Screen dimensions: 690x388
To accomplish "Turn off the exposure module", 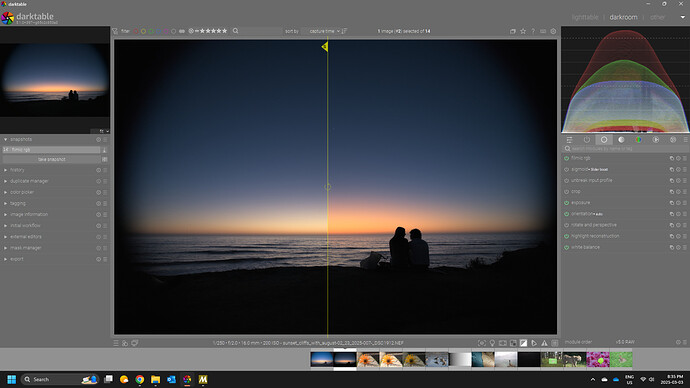I will click(566, 203).
